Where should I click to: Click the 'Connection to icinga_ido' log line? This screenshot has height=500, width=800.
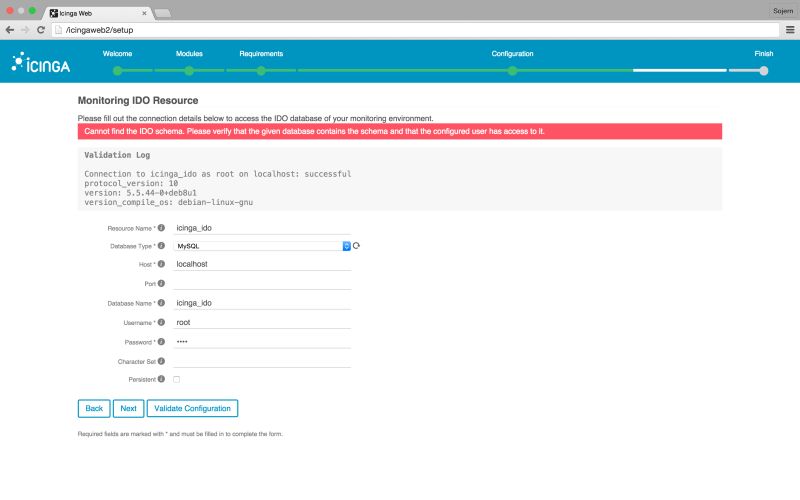[x=218, y=174]
